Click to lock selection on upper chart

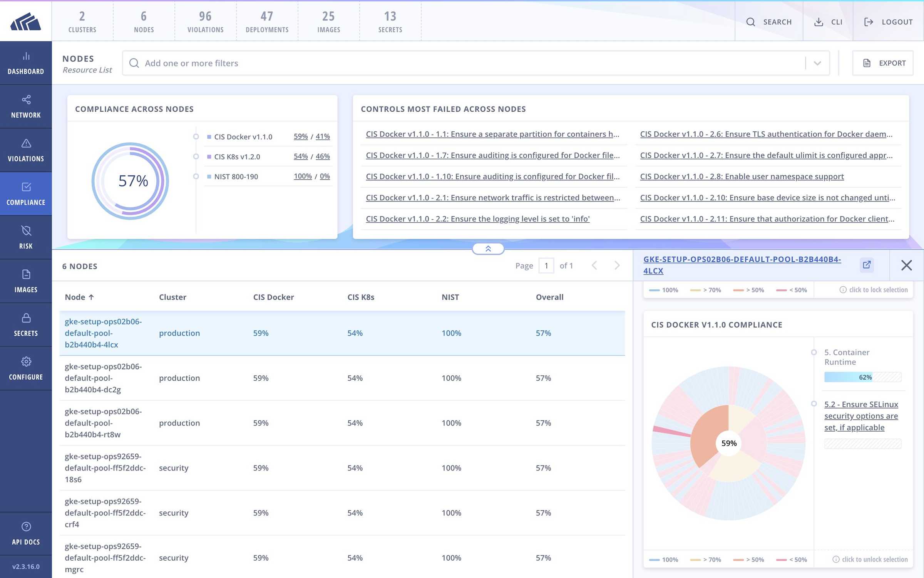[874, 290]
